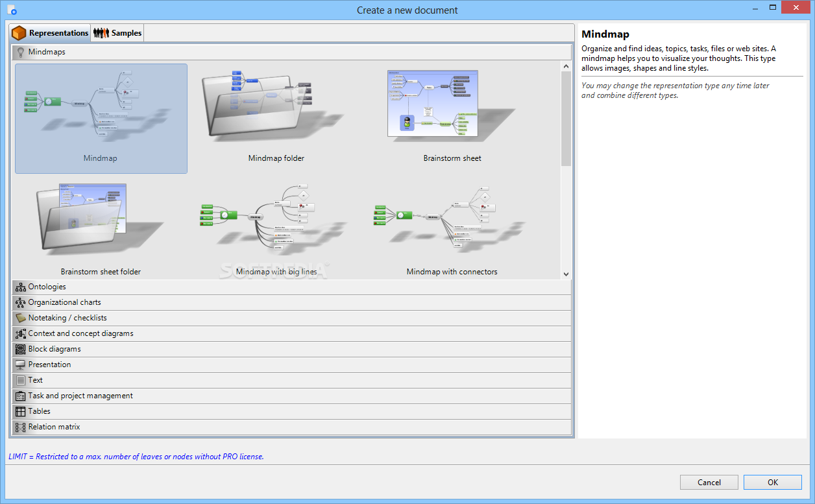Expand the Block diagrams section
Screen dimensions: 815x504
pyautogui.click(x=291, y=349)
